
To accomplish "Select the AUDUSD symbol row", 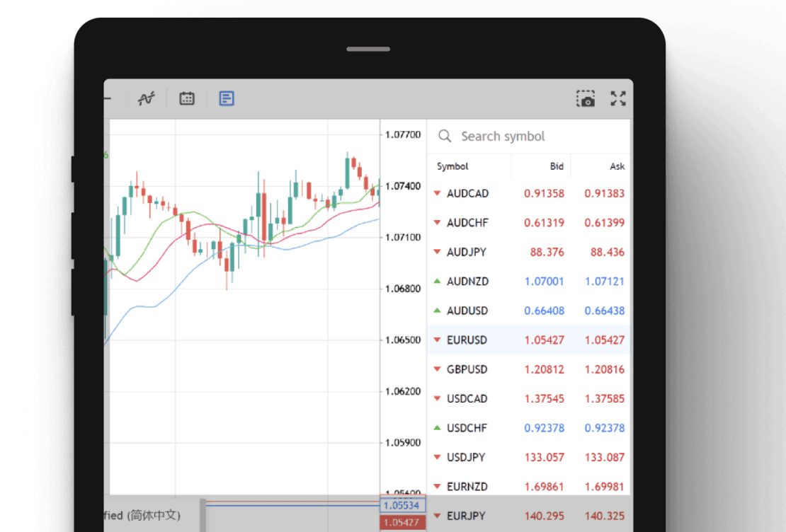I will coord(529,311).
